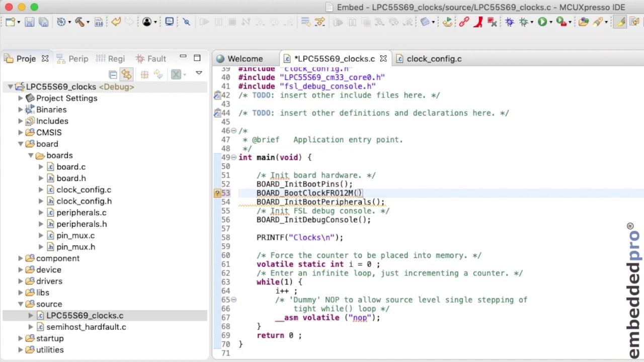Click the green bug debug configurations icon
The height and width of the screenshot is (362, 644).
point(524,22)
